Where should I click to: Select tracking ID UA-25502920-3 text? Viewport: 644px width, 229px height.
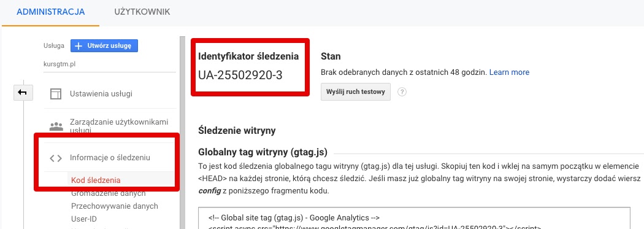240,76
